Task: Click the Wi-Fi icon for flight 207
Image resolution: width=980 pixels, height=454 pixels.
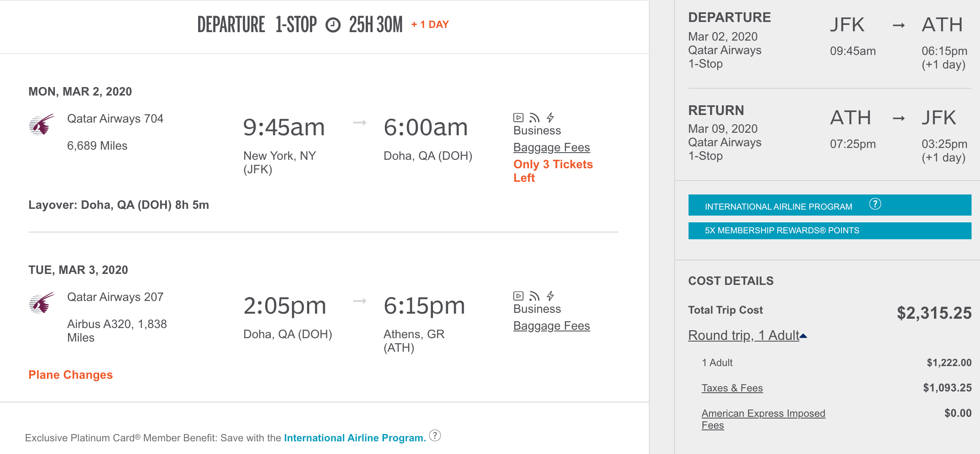Action: [534, 296]
